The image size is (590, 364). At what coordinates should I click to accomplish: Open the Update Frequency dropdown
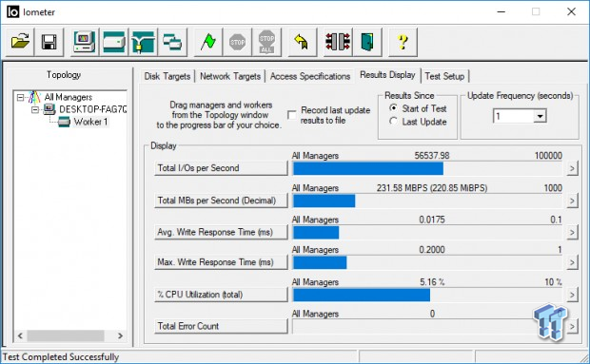(x=540, y=116)
